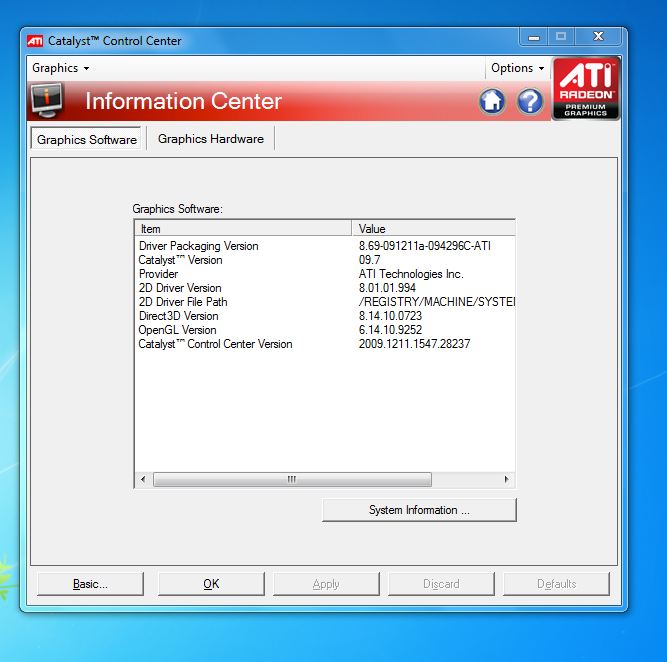
Task: Click the value ATI Technologies Inc.
Action: (x=411, y=274)
